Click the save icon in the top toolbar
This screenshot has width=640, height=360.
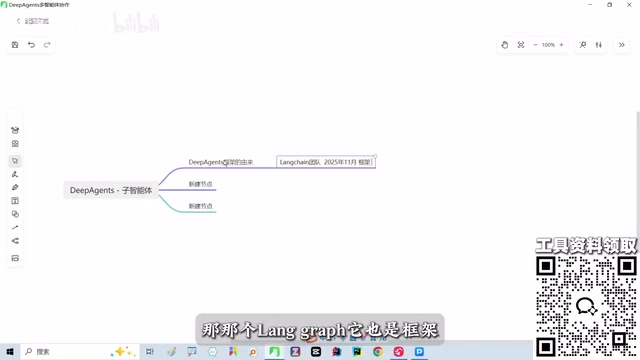(x=15, y=45)
